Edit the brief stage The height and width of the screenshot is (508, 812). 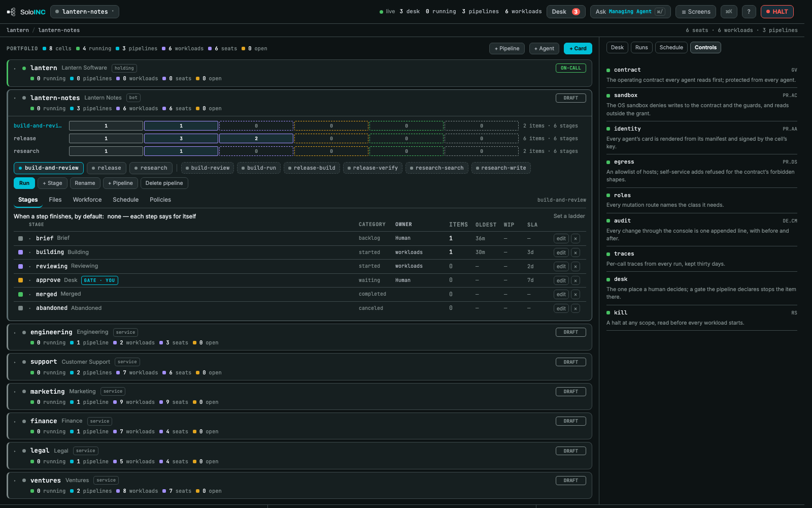coord(561,238)
